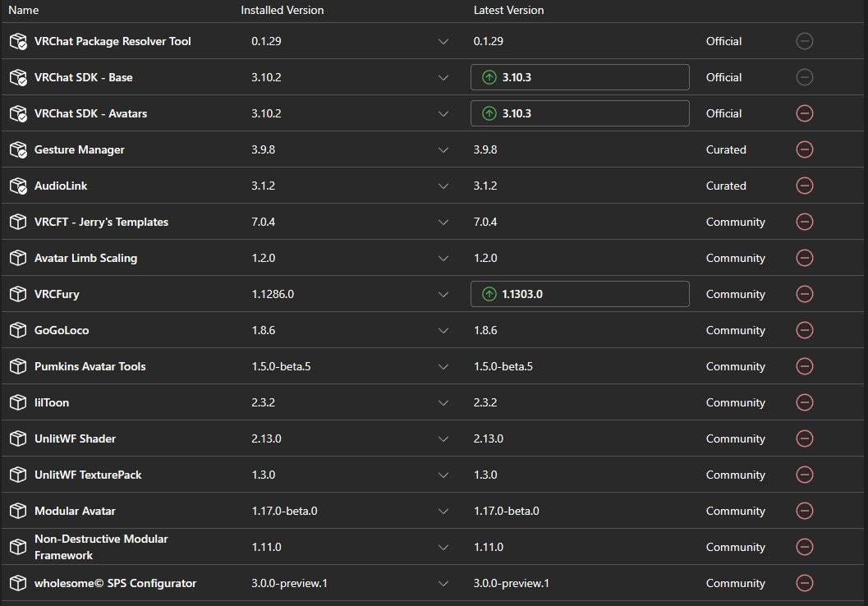
Task: Open UnlitWF Shader version dropdown
Action: pos(443,438)
